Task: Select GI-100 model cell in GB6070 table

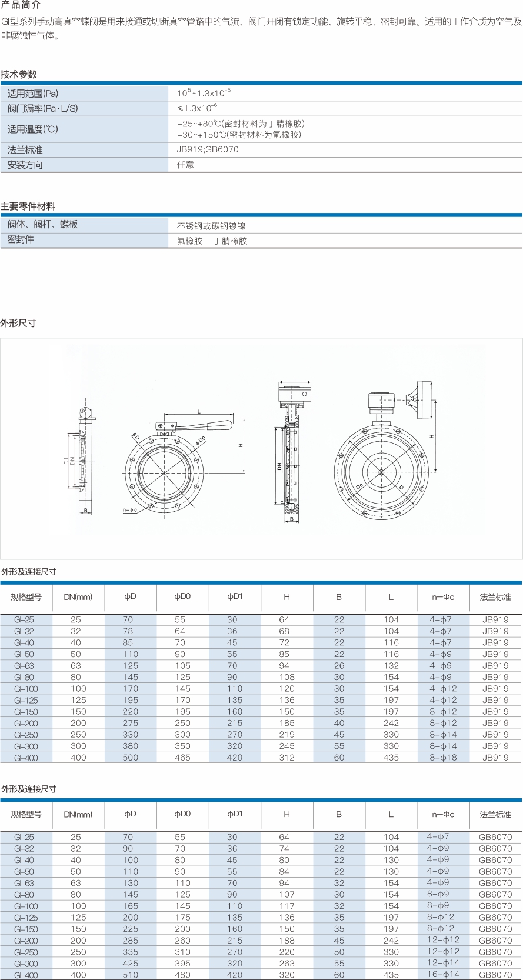Action: [26, 906]
